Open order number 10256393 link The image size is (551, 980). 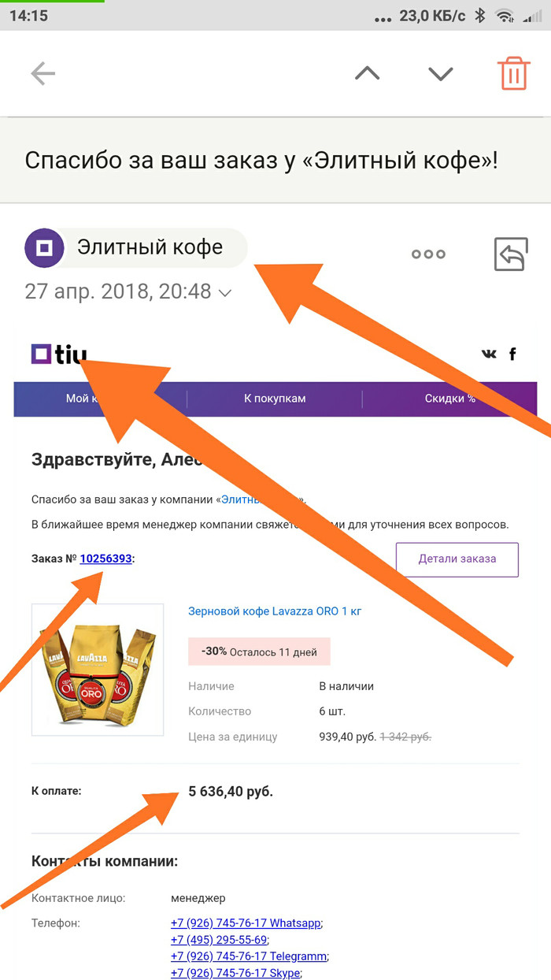click(x=105, y=559)
